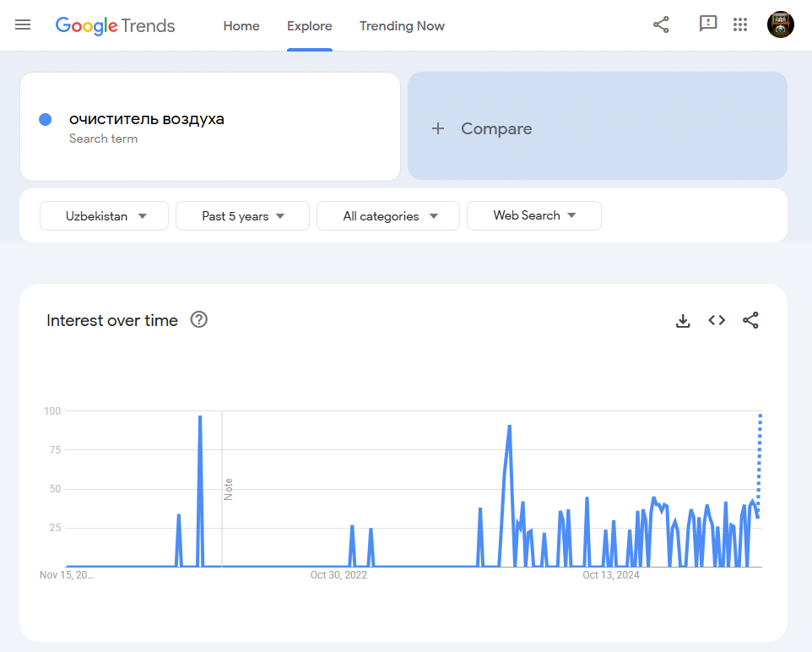
Task: Switch to the Trending Now tab
Action: click(402, 26)
